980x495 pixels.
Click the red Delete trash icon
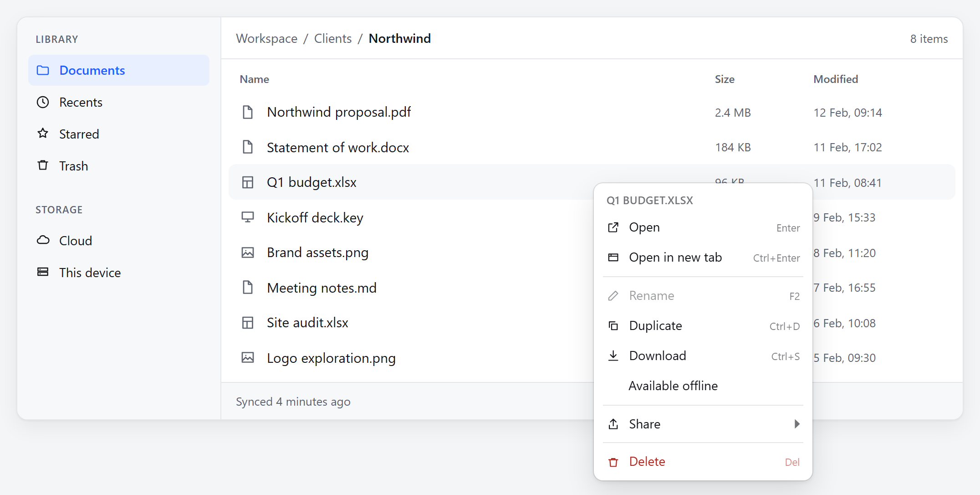click(613, 462)
